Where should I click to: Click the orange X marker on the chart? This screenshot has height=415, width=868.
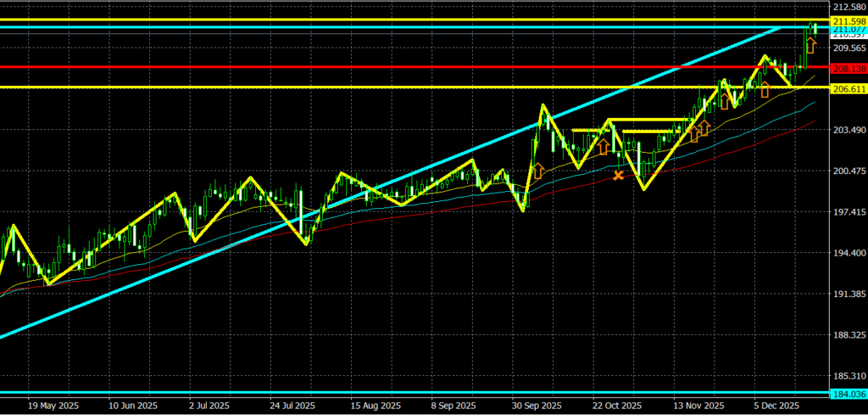(618, 176)
